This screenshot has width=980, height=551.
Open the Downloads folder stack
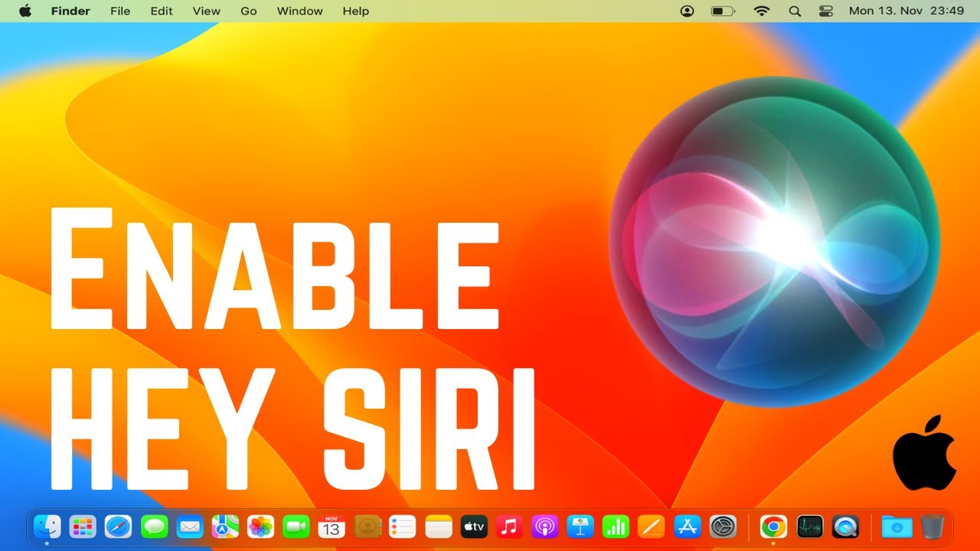(x=897, y=527)
